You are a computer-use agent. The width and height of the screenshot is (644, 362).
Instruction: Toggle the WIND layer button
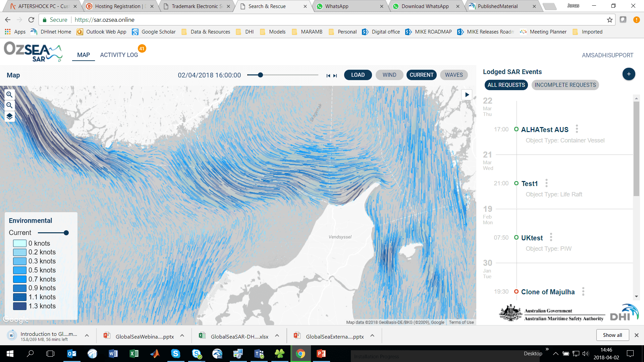[389, 75]
